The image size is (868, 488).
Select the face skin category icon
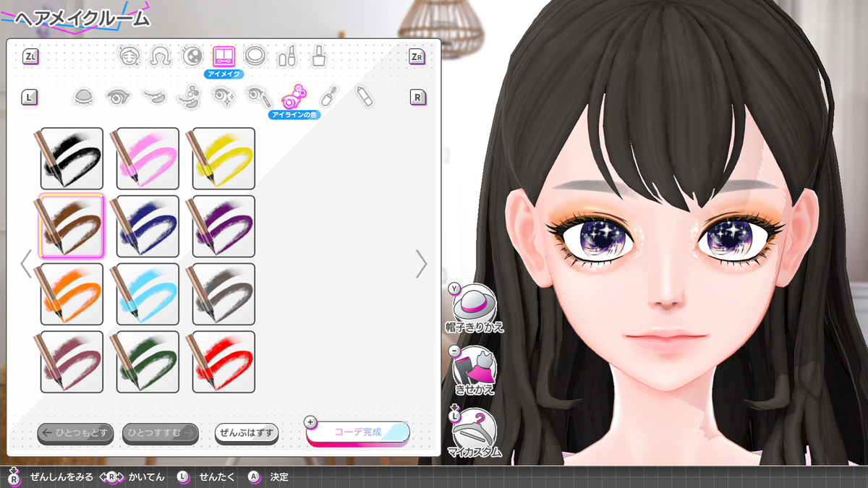[x=129, y=56]
